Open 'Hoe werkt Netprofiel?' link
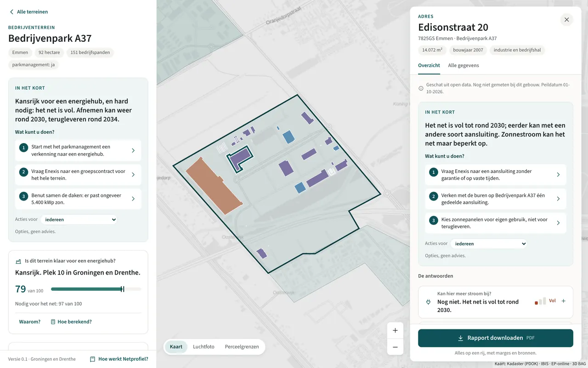 [119, 359]
